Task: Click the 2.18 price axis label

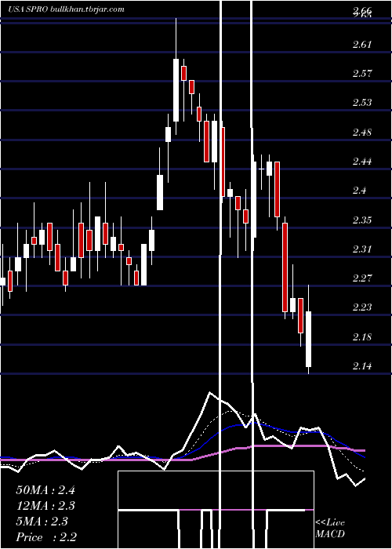Action: tap(362, 337)
